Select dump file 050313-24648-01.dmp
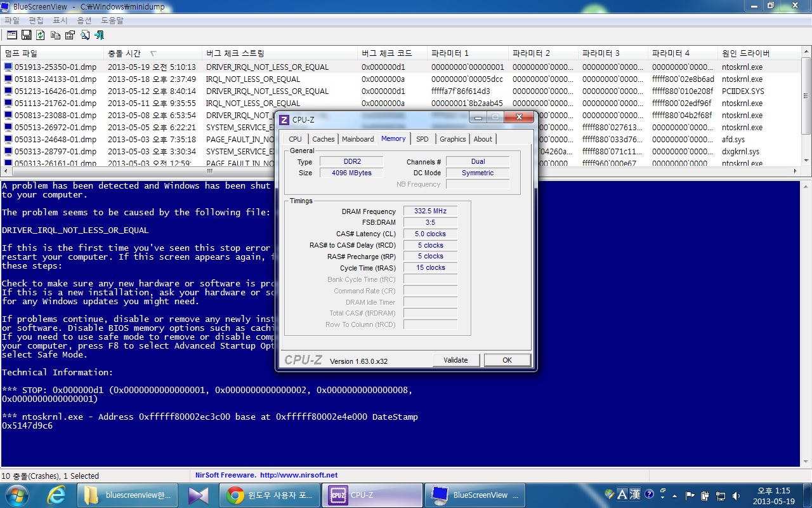The image size is (812, 508). point(55,139)
